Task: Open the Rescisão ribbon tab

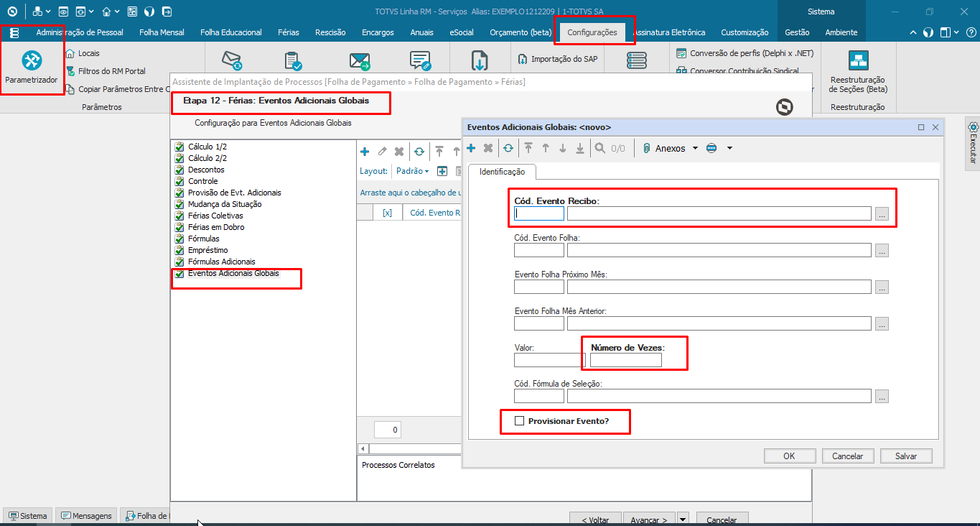Action: click(330, 32)
